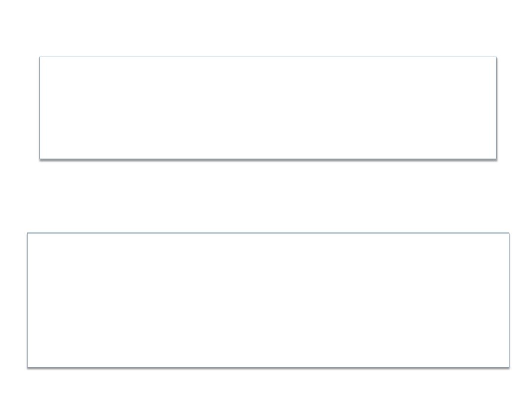Image resolution: width=532 pixels, height=399 pixels.
Task: Click the shadowed bottom edge of lower box
Action: (268, 367)
